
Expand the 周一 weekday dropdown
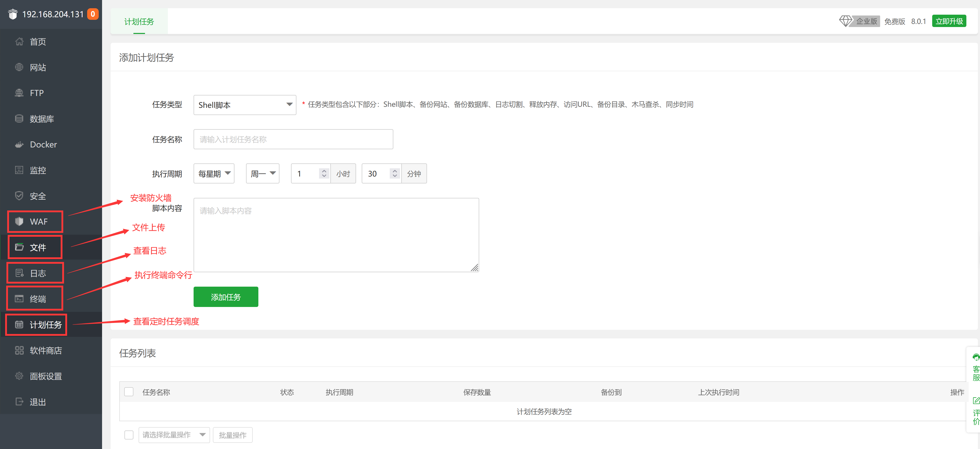(262, 174)
